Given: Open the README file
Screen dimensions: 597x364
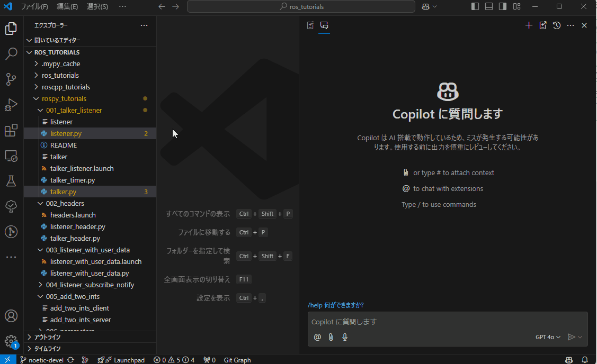Looking at the screenshot, I should coord(90,145).
